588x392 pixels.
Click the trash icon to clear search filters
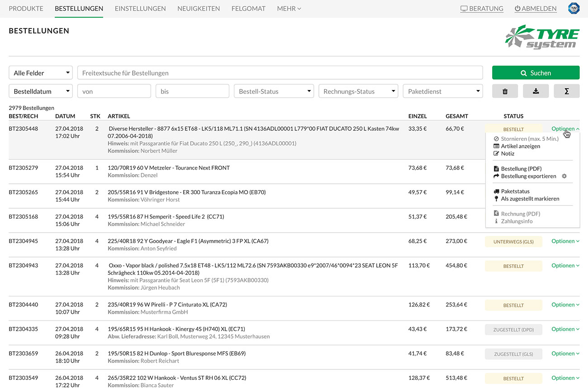[505, 91]
